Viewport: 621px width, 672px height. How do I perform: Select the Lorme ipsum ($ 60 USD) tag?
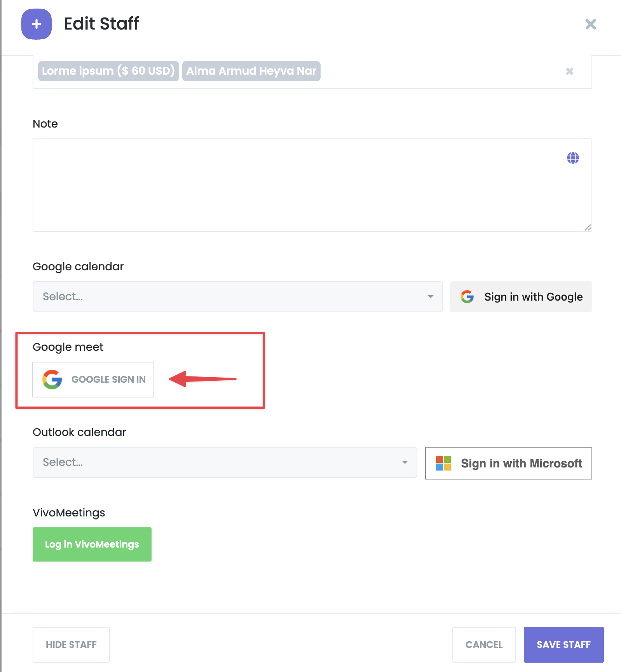tap(108, 71)
